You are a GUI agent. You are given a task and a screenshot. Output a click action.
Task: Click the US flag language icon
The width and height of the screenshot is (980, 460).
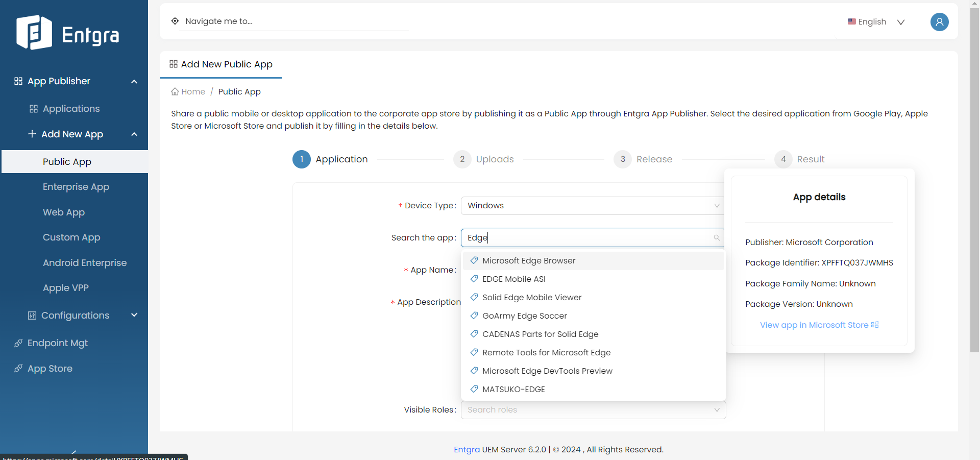(x=851, y=21)
